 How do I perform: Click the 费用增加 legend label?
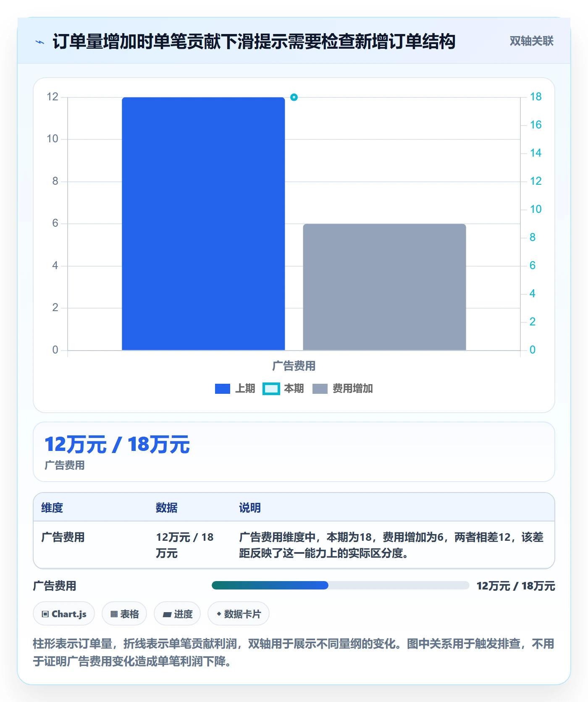click(352, 389)
